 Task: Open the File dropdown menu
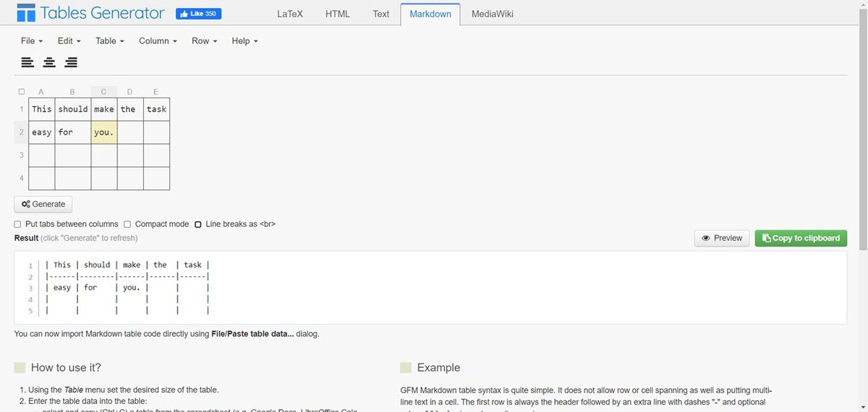click(x=32, y=41)
